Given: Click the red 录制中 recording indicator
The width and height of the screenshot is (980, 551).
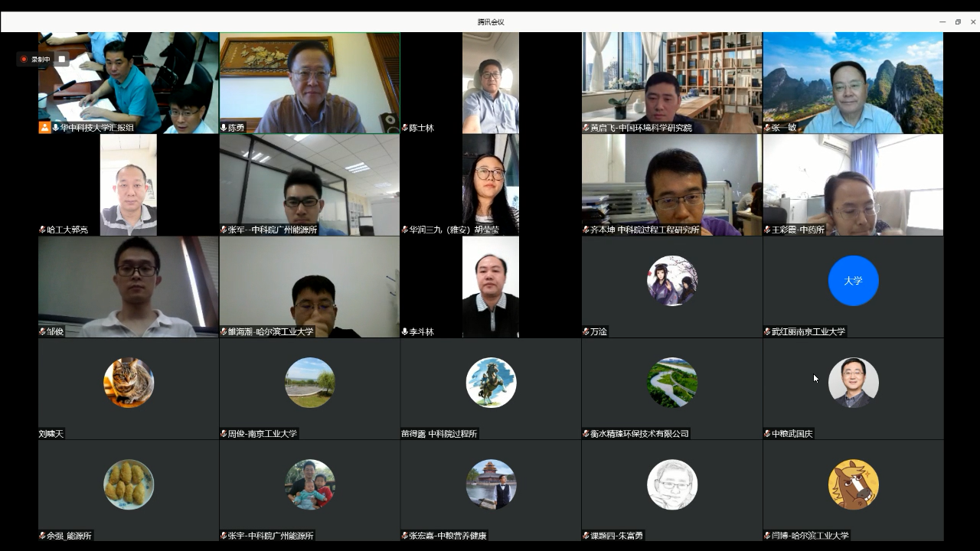Looking at the screenshot, I should pyautogui.click(x=35, y=59).
